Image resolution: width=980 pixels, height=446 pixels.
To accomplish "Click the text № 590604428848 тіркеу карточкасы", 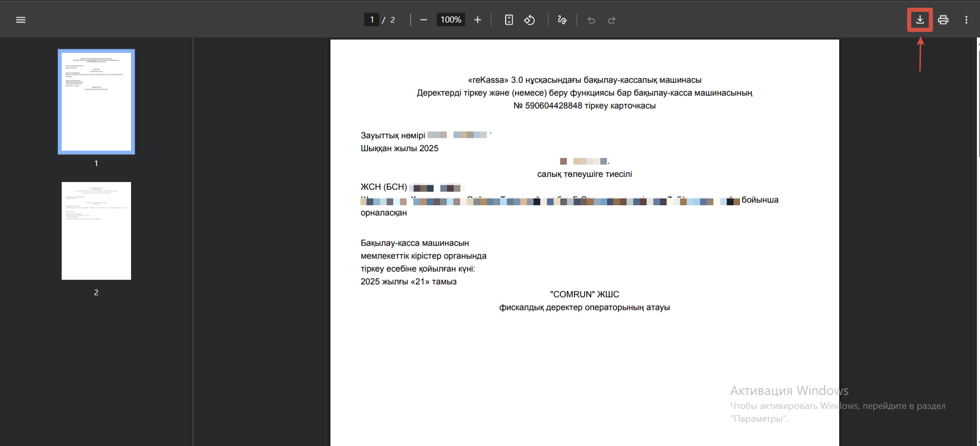I will pos(584,105).
